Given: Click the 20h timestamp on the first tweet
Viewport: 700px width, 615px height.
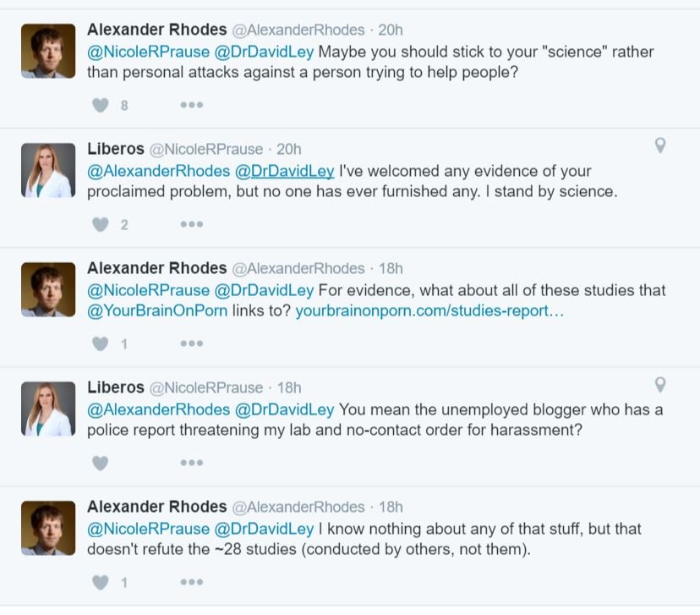Looking at the screenshot, I should [391, 30].
